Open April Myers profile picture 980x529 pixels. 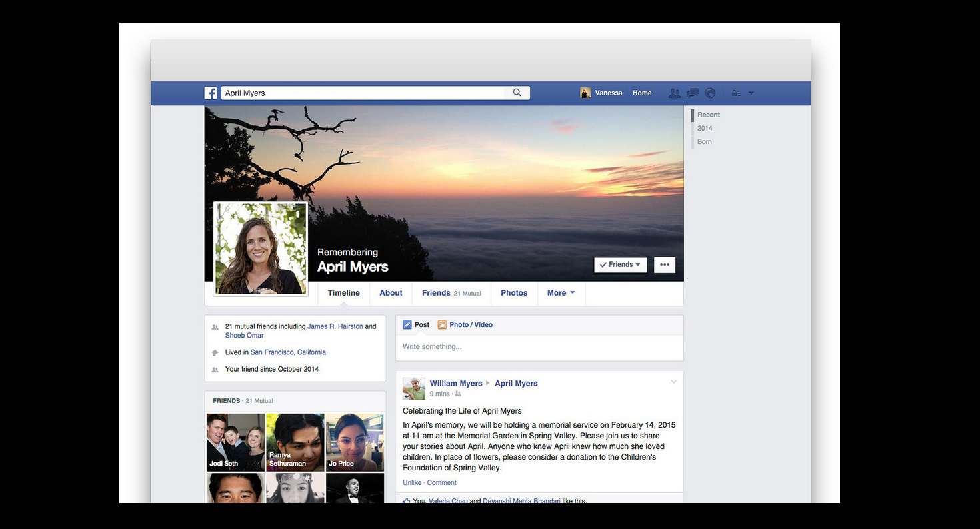(260, 249)
